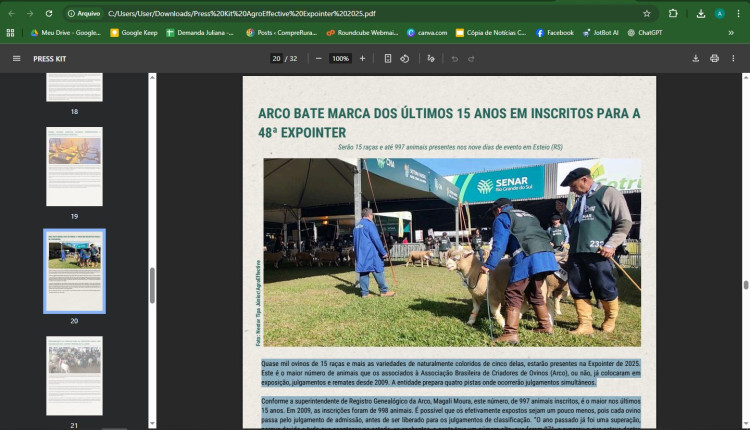Download the PDF file
This screenshot has width=750, height=430.
695,58
